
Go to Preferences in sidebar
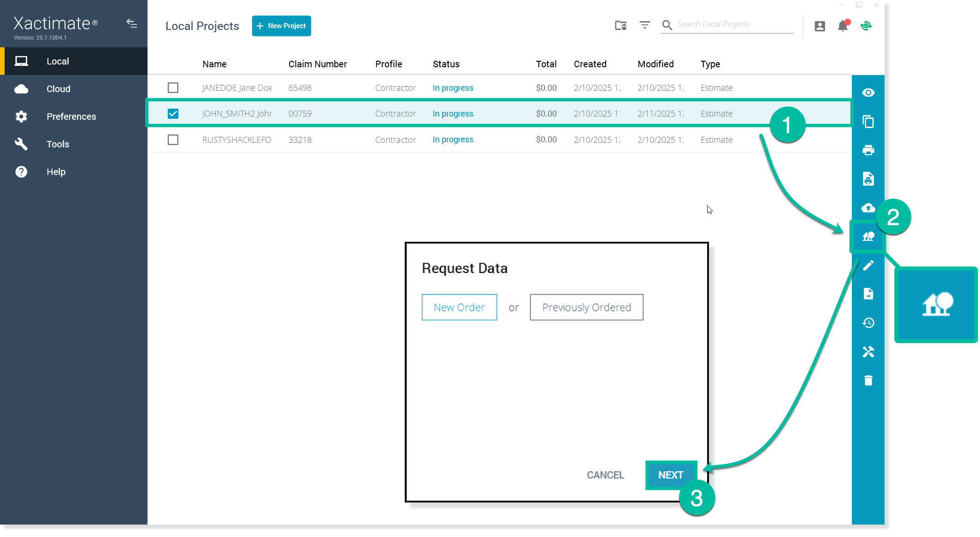click(x=71, y=117)
